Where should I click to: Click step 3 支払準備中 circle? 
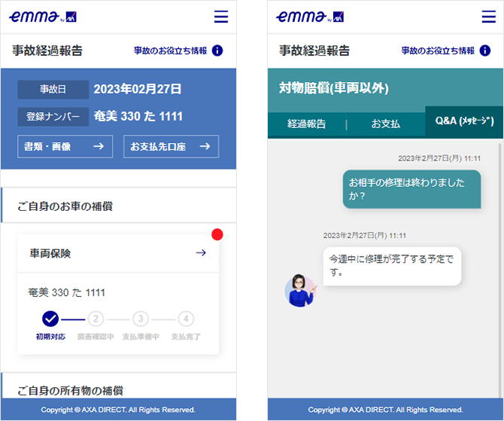141,319
